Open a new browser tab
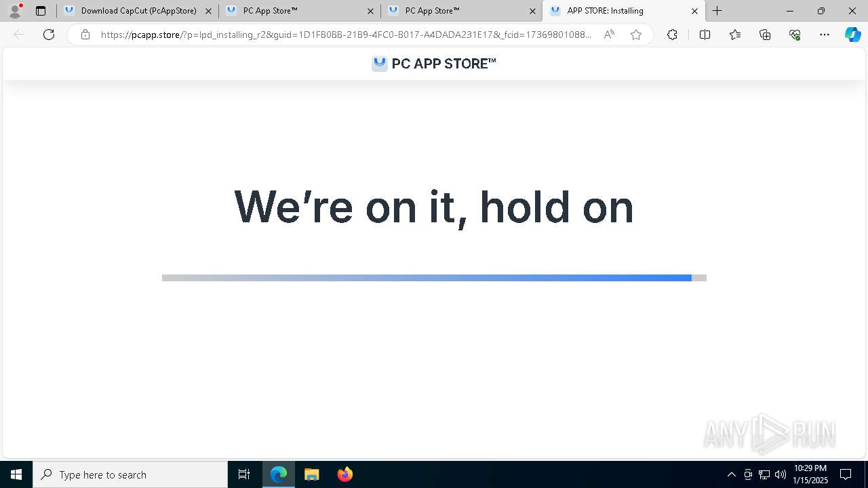868x488 pixels. 717,11
